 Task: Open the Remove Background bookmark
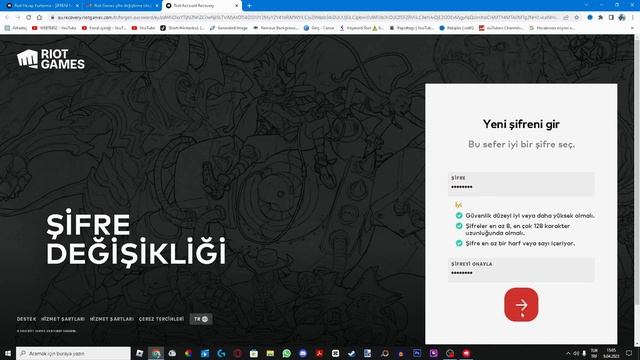click(x=276, y=28)
